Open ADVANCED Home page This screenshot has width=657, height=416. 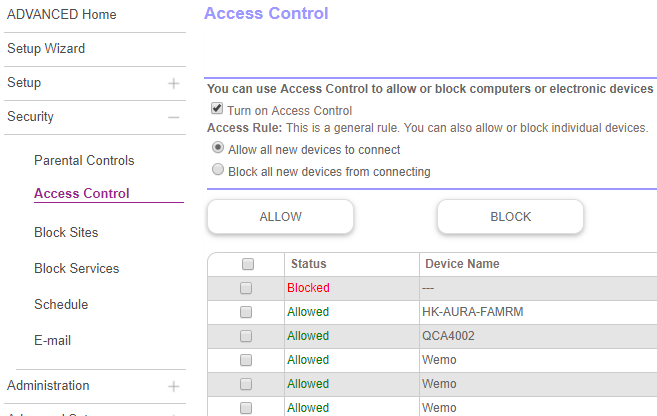click(62, 15)
